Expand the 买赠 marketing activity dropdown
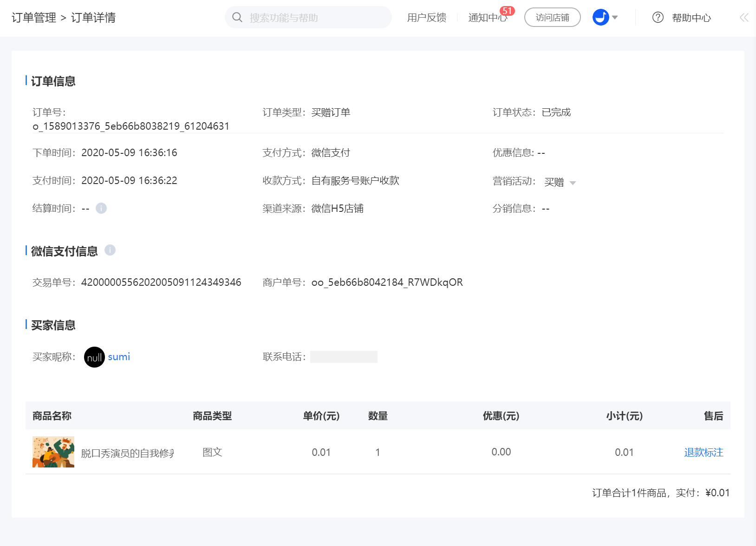The image size is (756, 546). tap(560, 182)
